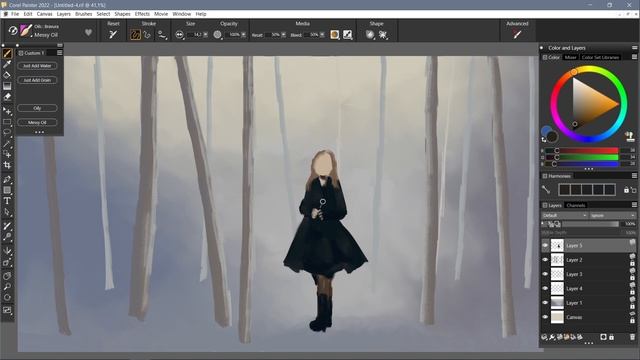Image resolution: width=640 pixels, height=360 pixels.
Task: Open the Advanced brush controls icon
Action: click(517, 35)
